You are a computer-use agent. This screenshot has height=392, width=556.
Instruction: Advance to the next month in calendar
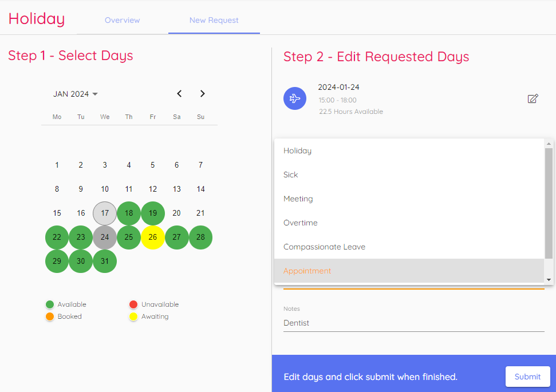pyautogui.click(x=202, y=94)
